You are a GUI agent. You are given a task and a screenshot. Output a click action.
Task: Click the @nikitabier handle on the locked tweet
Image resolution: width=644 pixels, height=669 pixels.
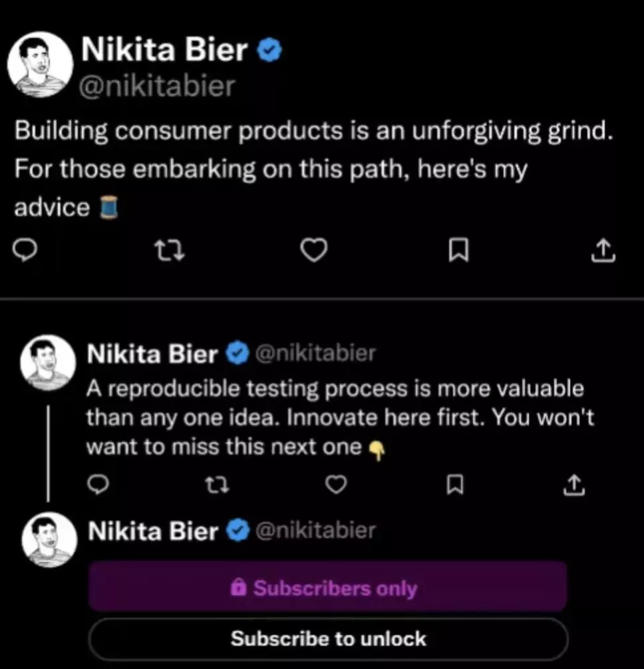pos(315,531)
